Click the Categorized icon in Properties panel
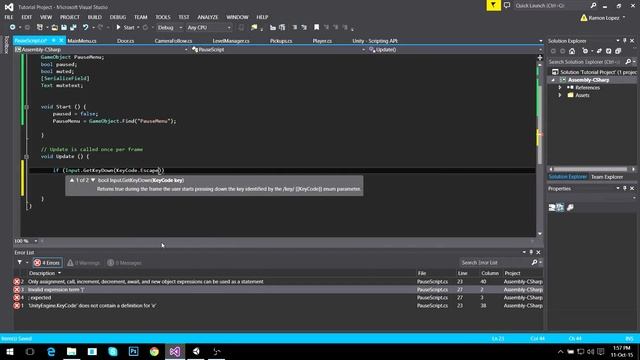This screenshot has width=640, height=360. click(552, 207)
